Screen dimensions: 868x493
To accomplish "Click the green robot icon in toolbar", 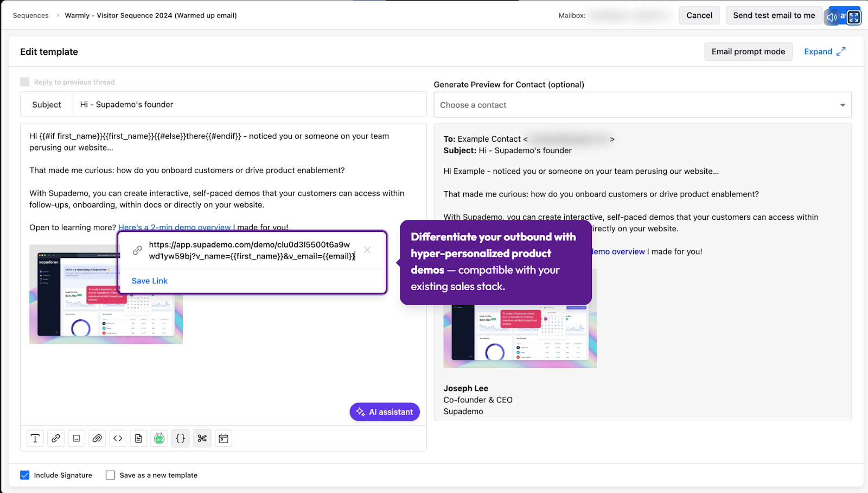I will (x=159, y=438).
